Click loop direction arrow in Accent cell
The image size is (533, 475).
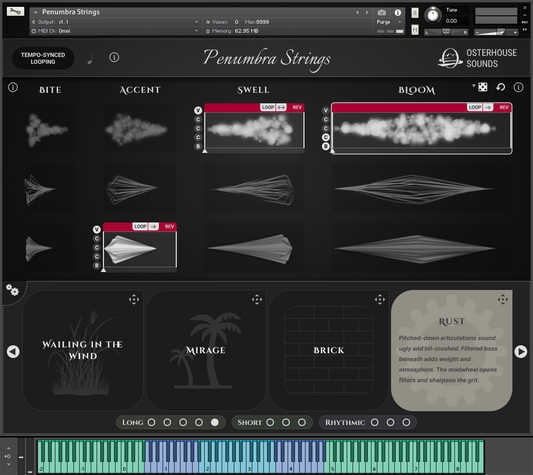154,226
